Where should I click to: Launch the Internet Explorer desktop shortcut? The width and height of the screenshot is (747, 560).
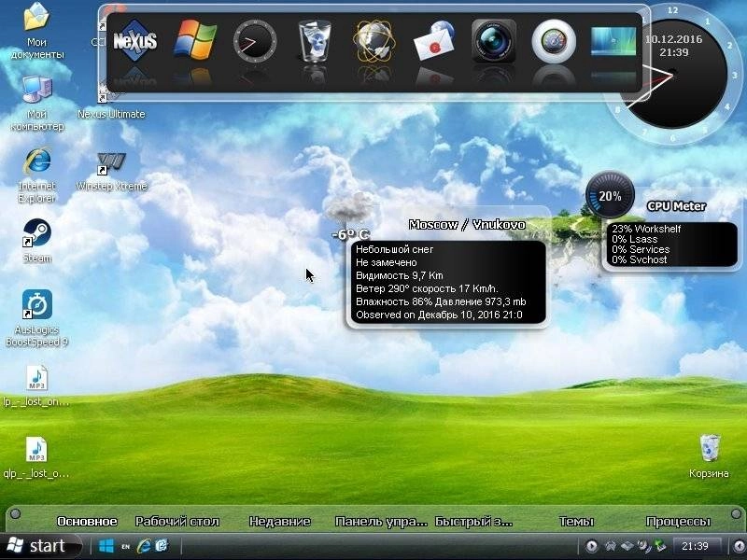36,175
